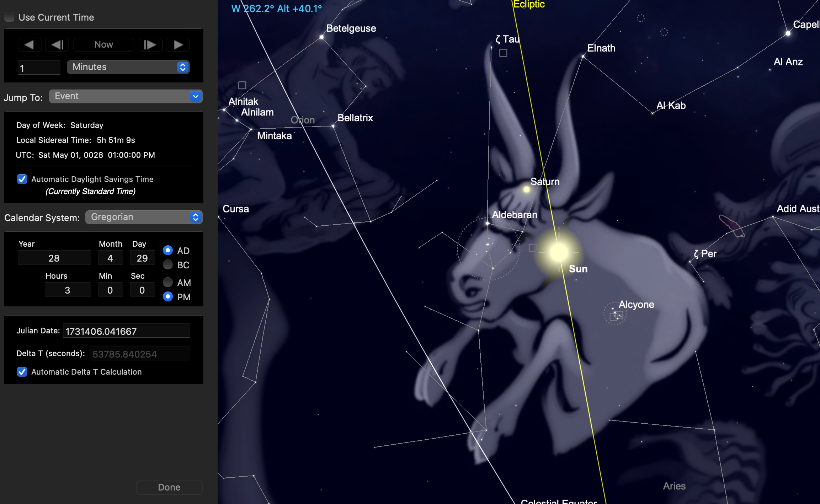This screenshot has height=504, width=820.
Task: Click the forward time flow arrow button
Action: [178, 45]
